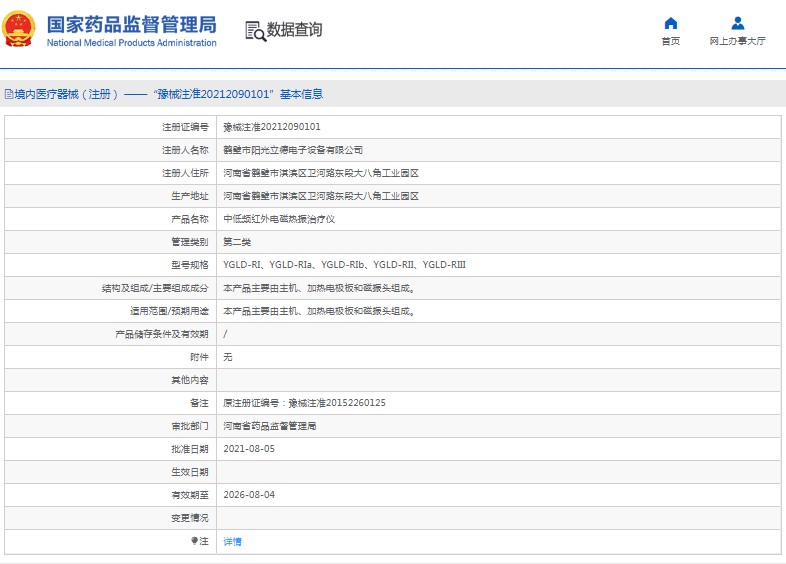Click the 批准日期 row label
Screen dimensions: 786x564
[189, 449]
